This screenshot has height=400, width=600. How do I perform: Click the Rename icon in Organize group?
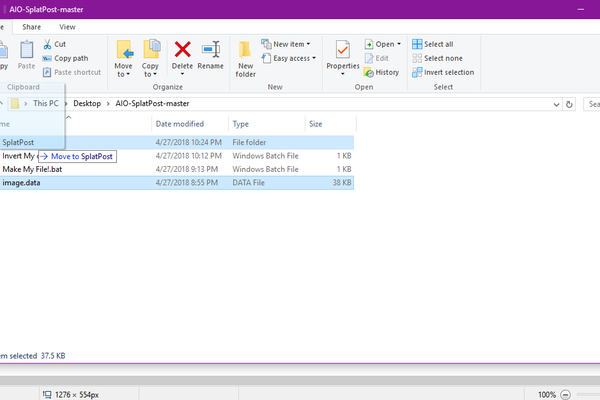click(x=211, y=49)
